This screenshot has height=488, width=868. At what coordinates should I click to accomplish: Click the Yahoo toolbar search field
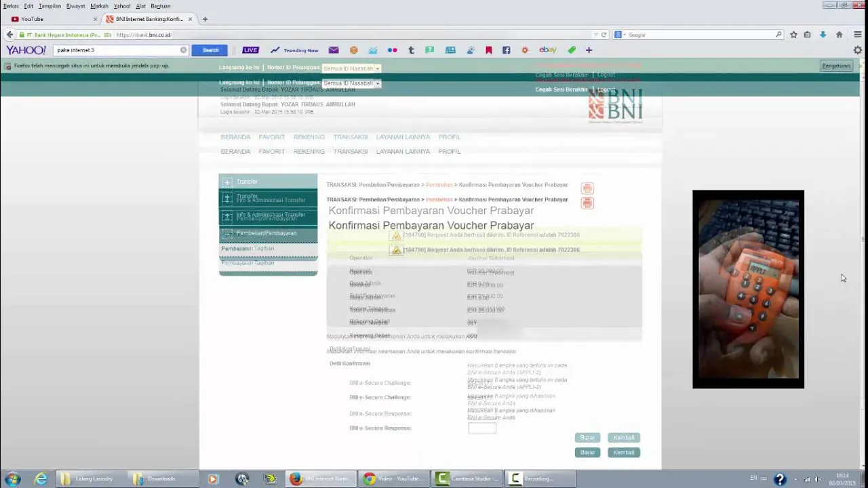[x=117, y=50]
